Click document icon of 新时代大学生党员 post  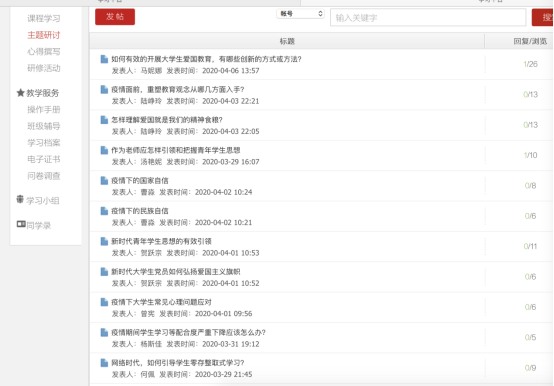point(104,272)
